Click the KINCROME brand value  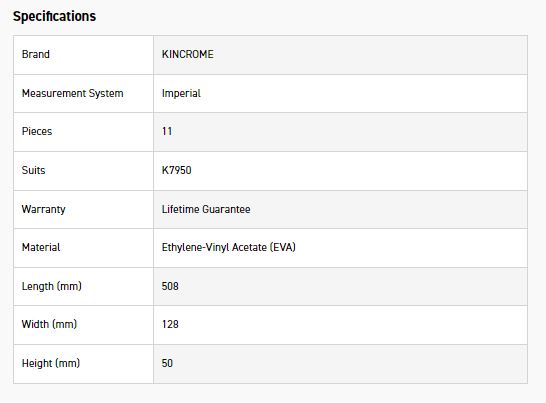tap(188, 54)
